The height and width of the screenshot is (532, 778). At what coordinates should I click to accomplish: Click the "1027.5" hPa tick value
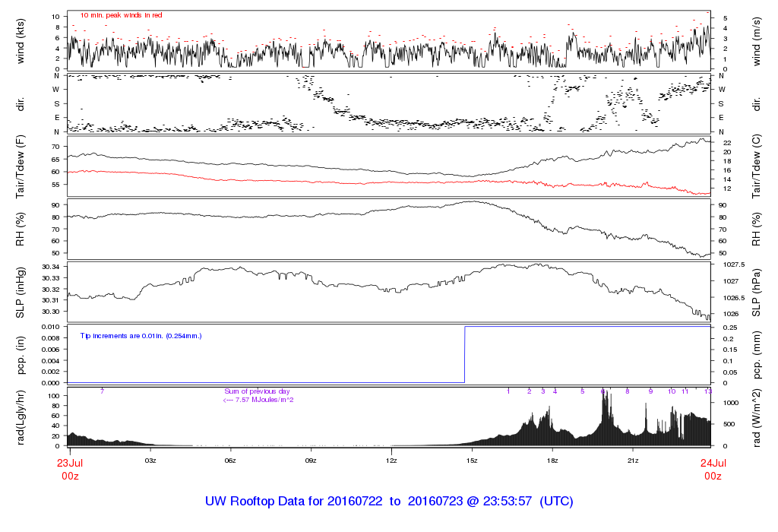click(734, 265)
